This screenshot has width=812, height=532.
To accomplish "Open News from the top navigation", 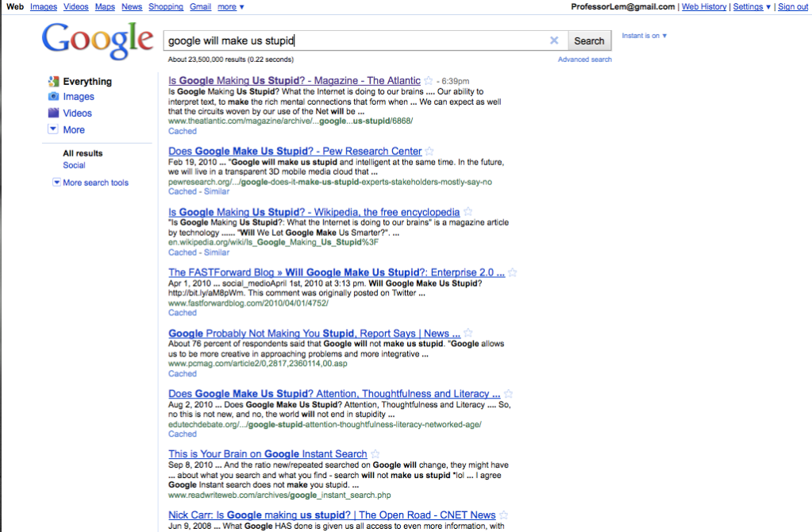I will 131,6.
